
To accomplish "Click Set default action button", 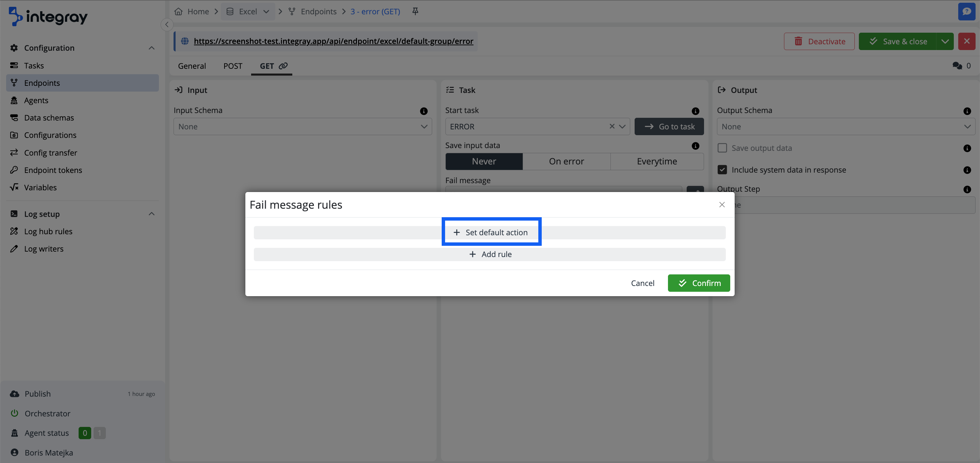I will tap(491, 232).
